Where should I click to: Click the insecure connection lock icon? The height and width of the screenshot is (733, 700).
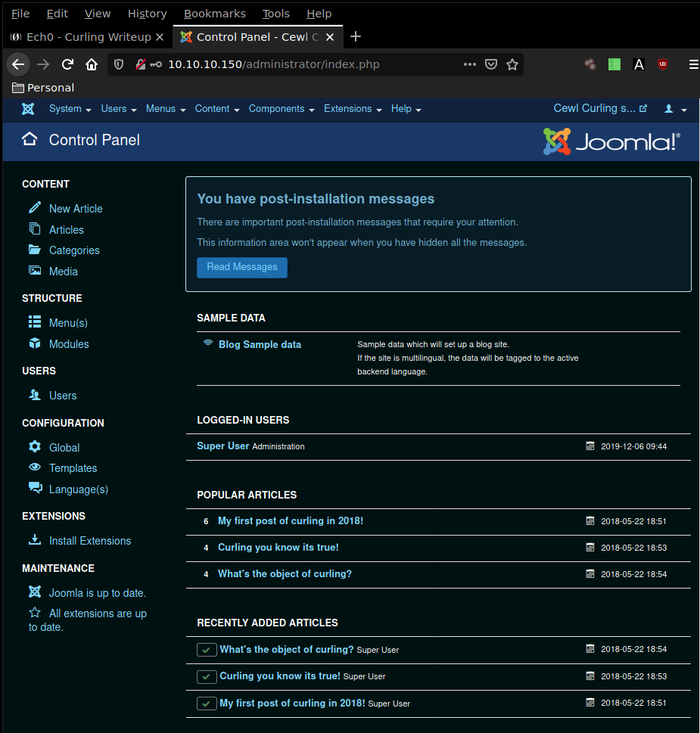pos(140,64)
